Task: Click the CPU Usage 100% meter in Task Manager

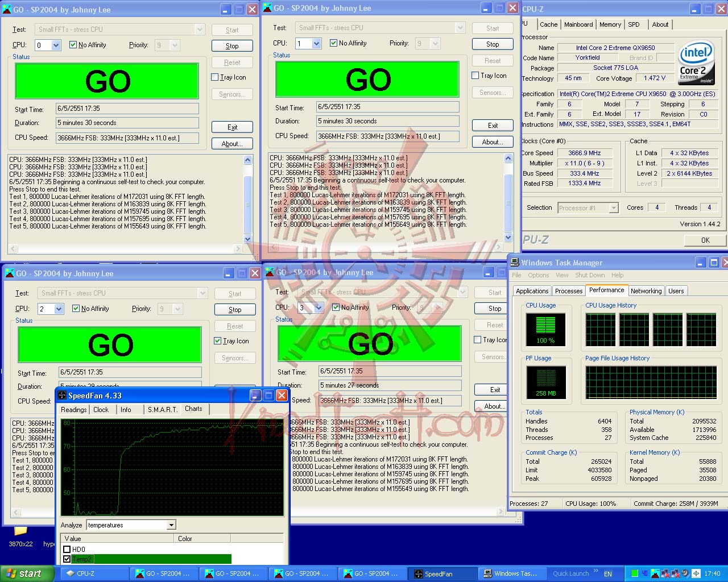Action: 545,330
